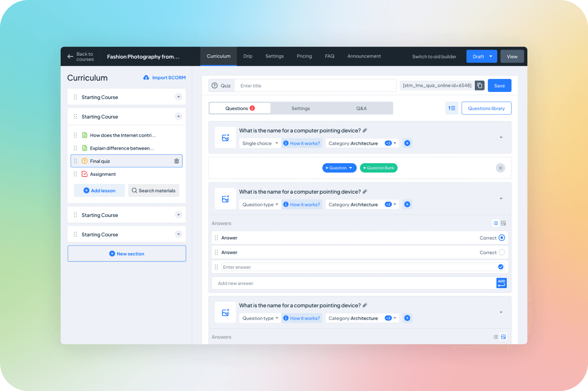Switch to the Drip tab
588x391 pixels.
tap(247, 56)
